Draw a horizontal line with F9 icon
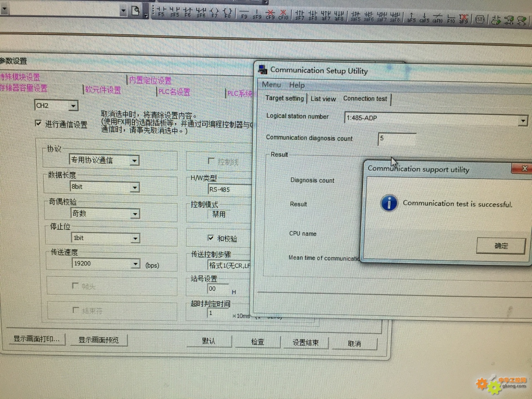The height and width of the screenshot is (399, 532). click(x=244, y=13)
